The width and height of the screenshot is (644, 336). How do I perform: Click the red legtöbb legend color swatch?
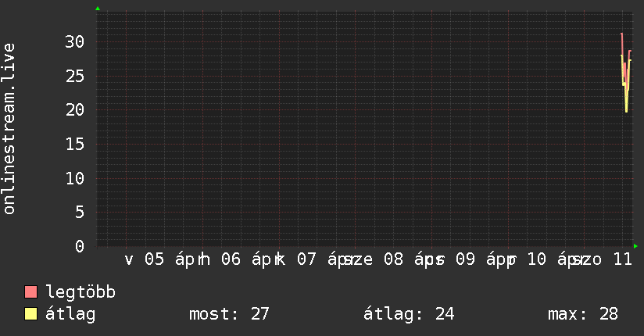click(x=30, y=292)
